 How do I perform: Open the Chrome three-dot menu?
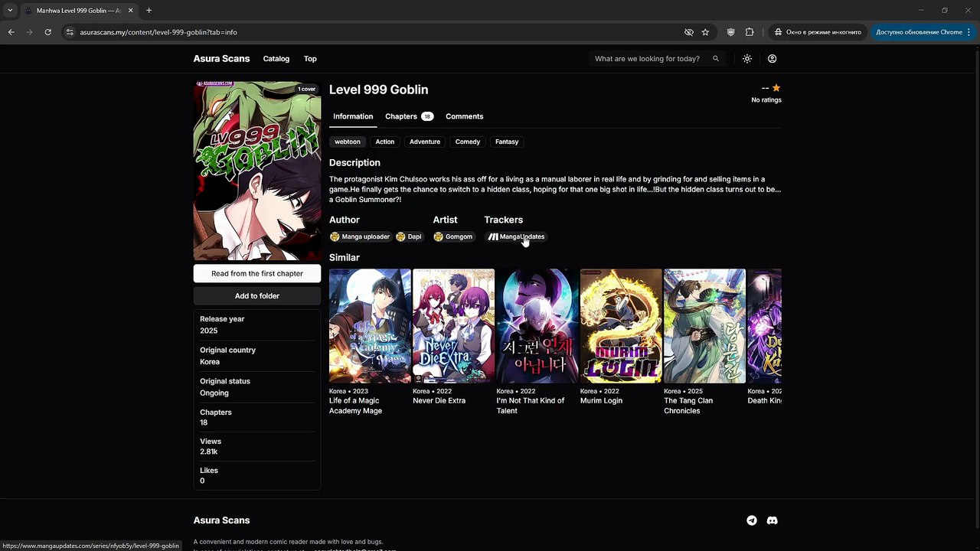tap(969, 32)
